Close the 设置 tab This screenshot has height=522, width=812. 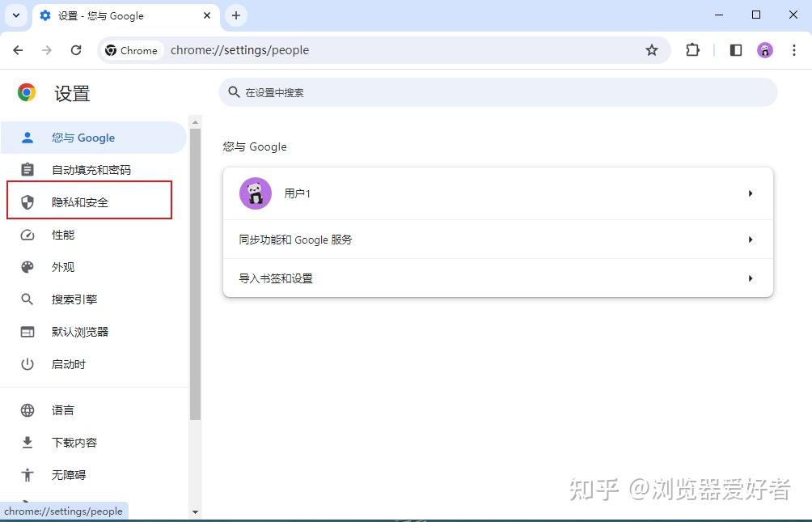coord(207,15)
